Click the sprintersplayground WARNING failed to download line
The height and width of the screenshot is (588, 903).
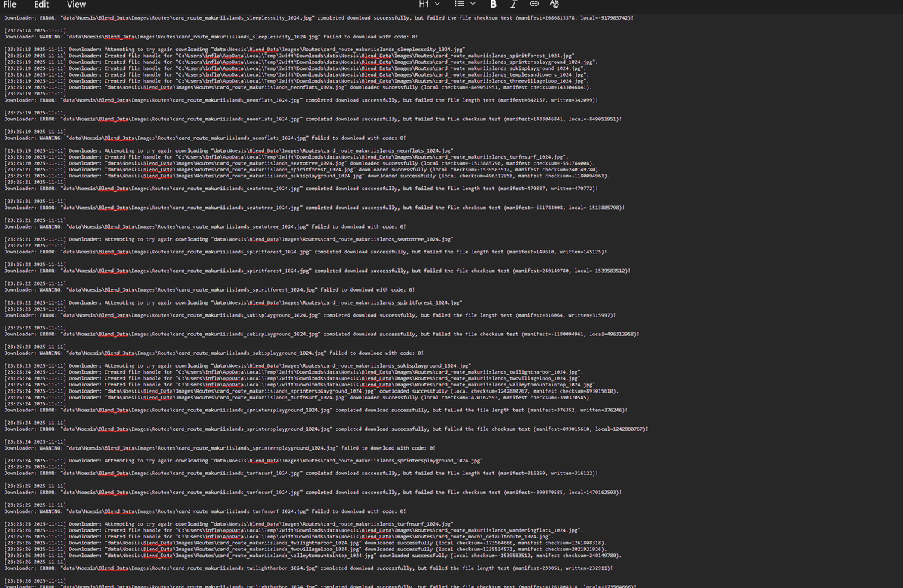220,447
